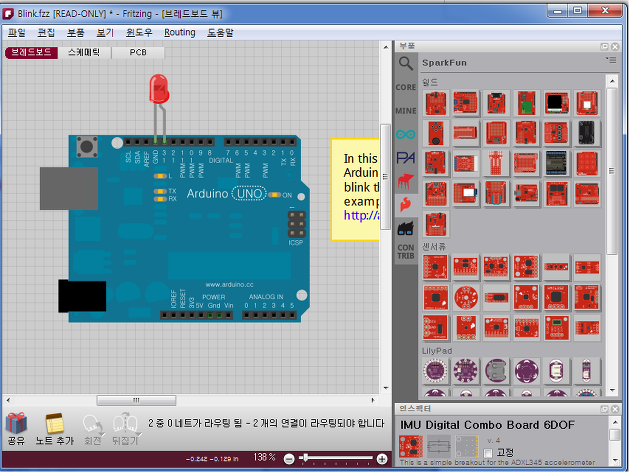This screenshot has height=473, width=630.
Task: Pick the black-screen shield part thumbnail
Action: click(x=556, y=103)
